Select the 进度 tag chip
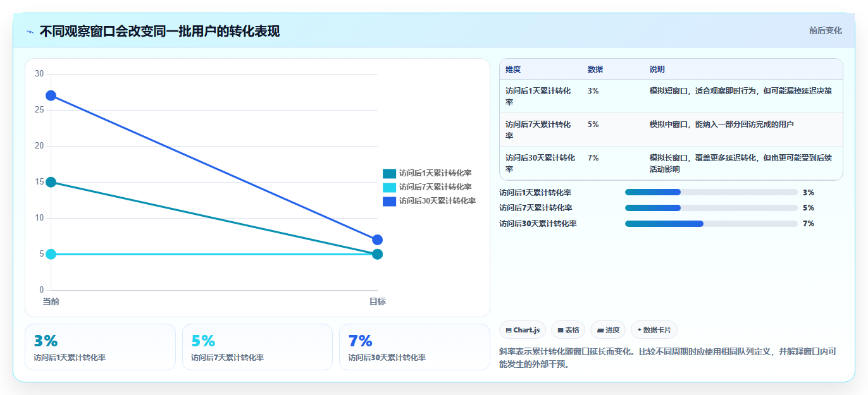The height and width of the screenshot is (395, 868). [x=608, y=330]
